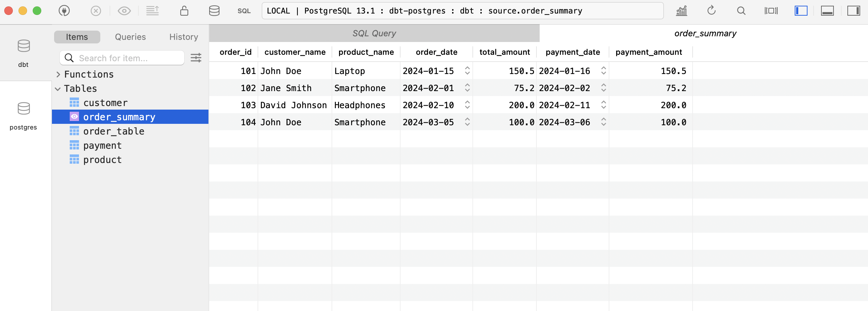This screenshot has width=868, height=311.
Task: Open the chart metrics icon
Action: pos(682,11)
